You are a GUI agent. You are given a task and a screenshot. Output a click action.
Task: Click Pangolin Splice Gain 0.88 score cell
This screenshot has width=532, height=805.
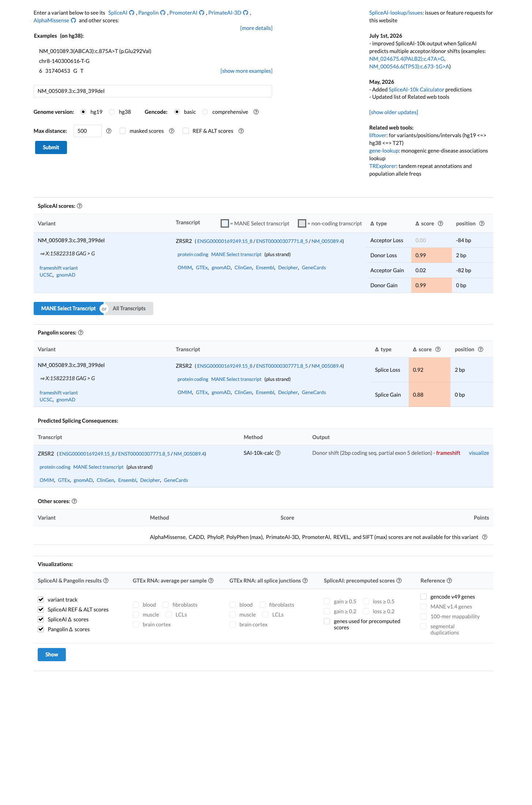click(x=429, y=395)
